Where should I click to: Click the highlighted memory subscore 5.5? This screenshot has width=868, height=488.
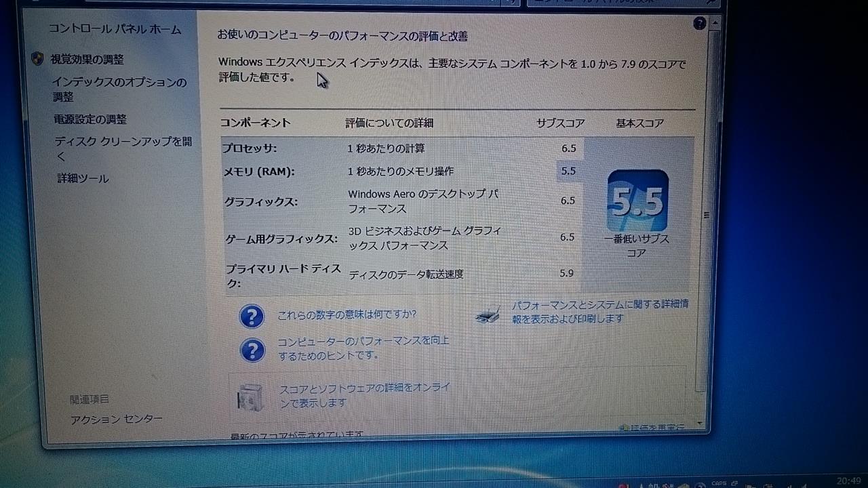point(568,171)
